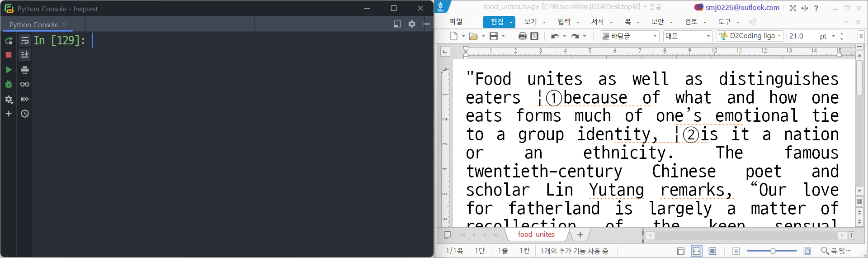This screenshot has height=258, width=868.
Task: Open D2Coding liga font dropdown
Action: coord(750,36)
